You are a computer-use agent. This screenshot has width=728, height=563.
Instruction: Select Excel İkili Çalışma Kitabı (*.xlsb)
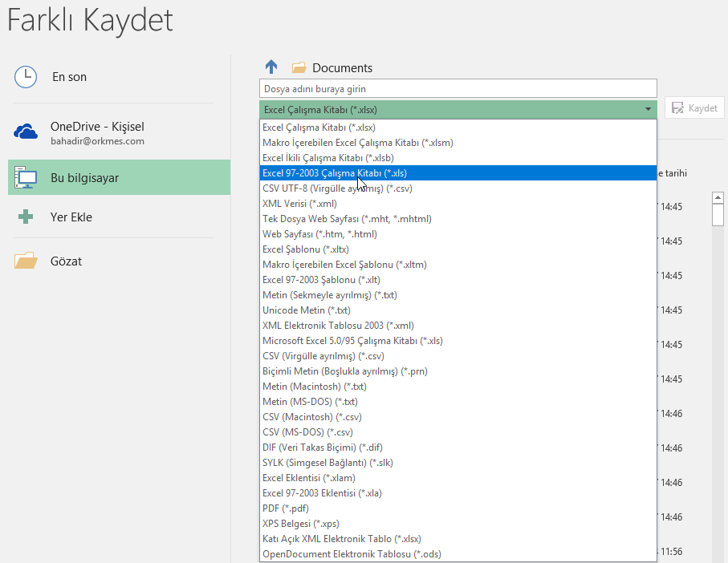pyautogui.click(x=458, y=158)
